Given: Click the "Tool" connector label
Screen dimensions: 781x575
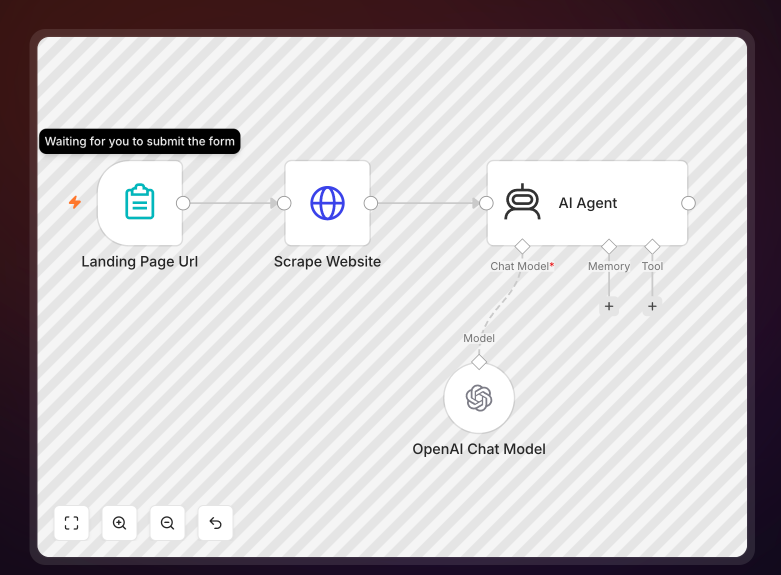Looking at the screenshot, I should pyautogui.click(x=652, y=266).
